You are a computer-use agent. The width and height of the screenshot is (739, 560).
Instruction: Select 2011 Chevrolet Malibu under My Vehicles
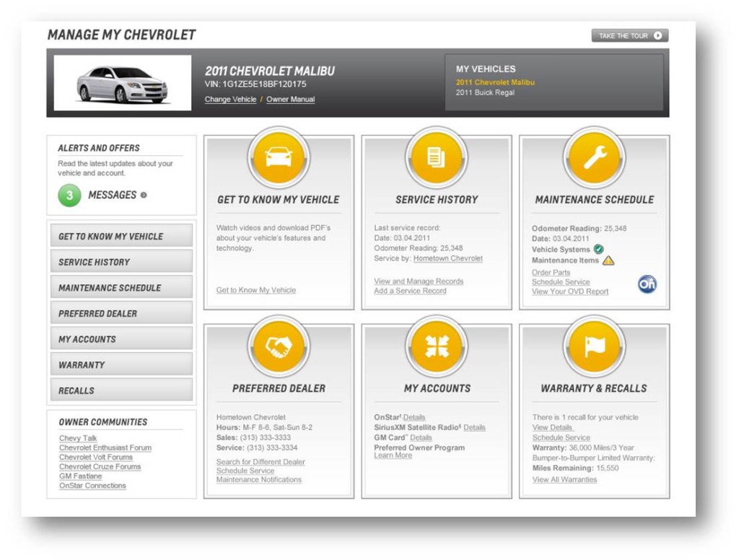tap(495, 82)
